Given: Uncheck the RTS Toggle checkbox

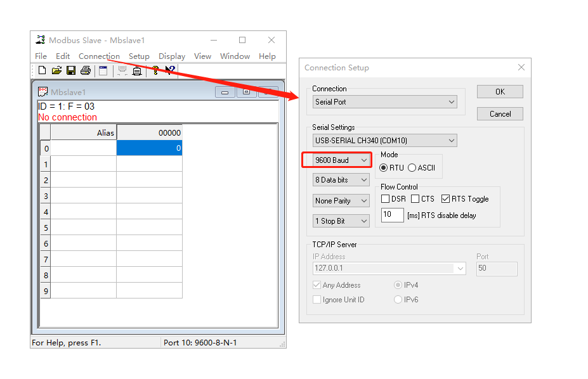Looking at the screenshot, I should pos(445,199).
